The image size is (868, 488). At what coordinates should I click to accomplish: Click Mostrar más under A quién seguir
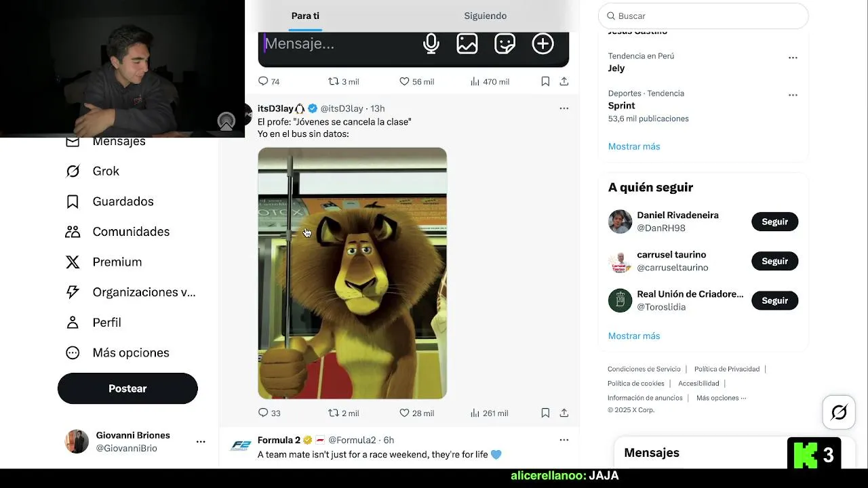pos(634,336)
